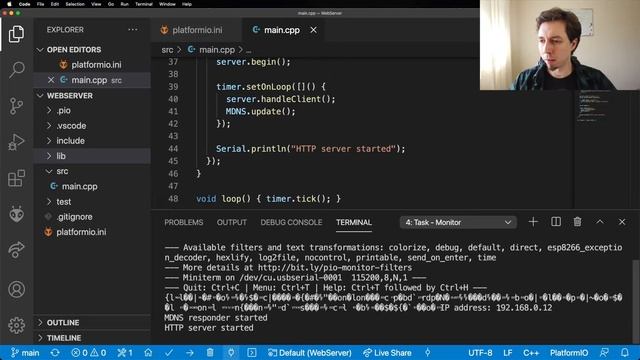Close main.cpp in Open Editors list
640x360 pixels.
click(51, 80)
